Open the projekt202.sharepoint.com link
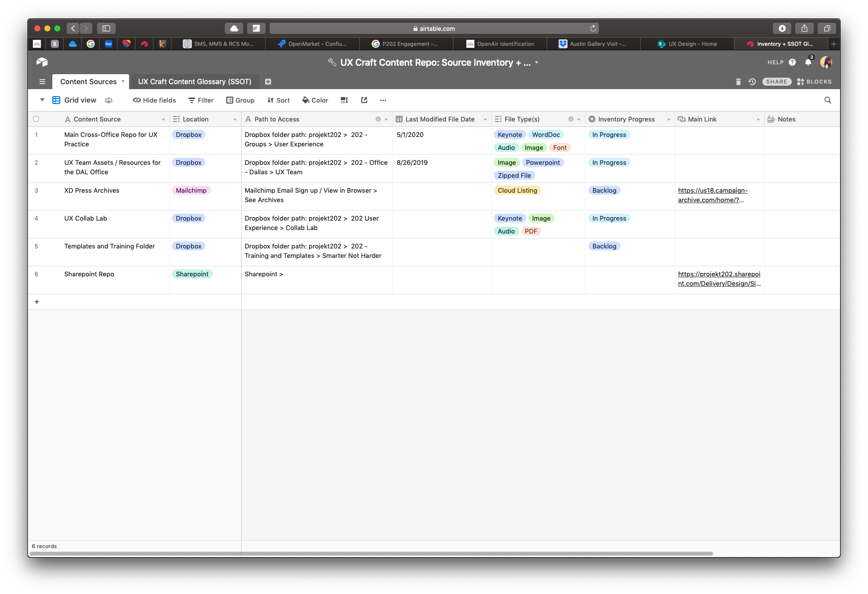The height and width of the screenshot is (594, 868). (719, 279)
